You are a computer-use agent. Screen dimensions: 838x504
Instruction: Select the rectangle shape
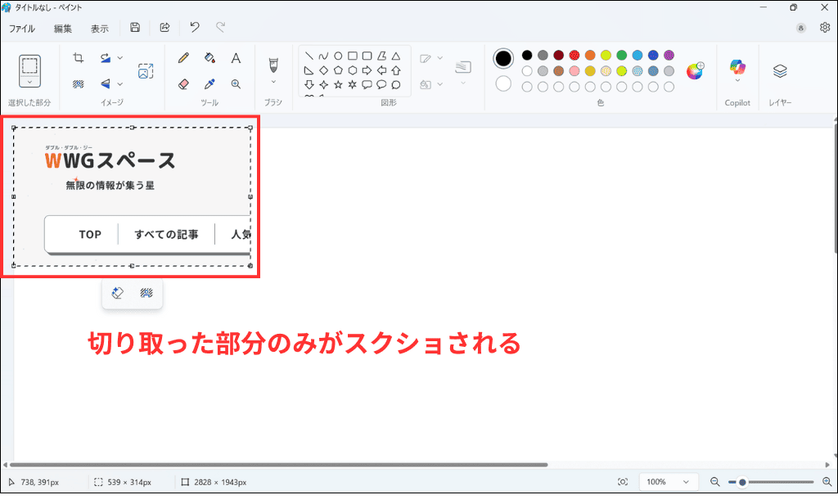(x=350, y=56)
